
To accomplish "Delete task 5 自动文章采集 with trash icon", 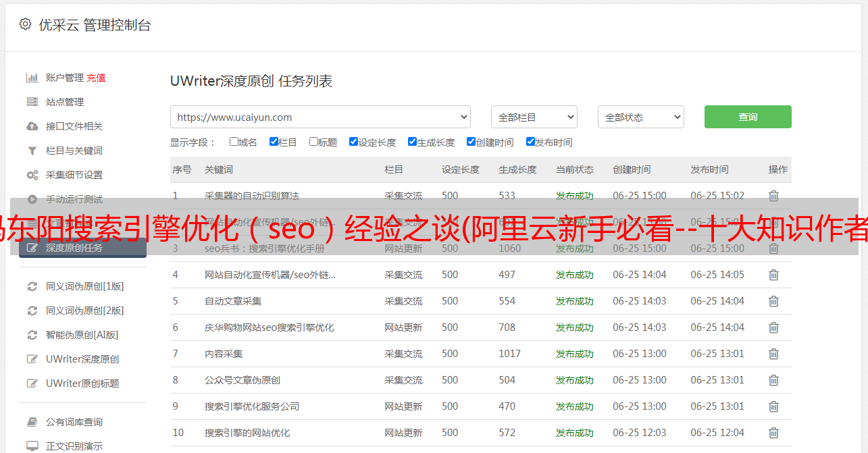I will 774,301.
